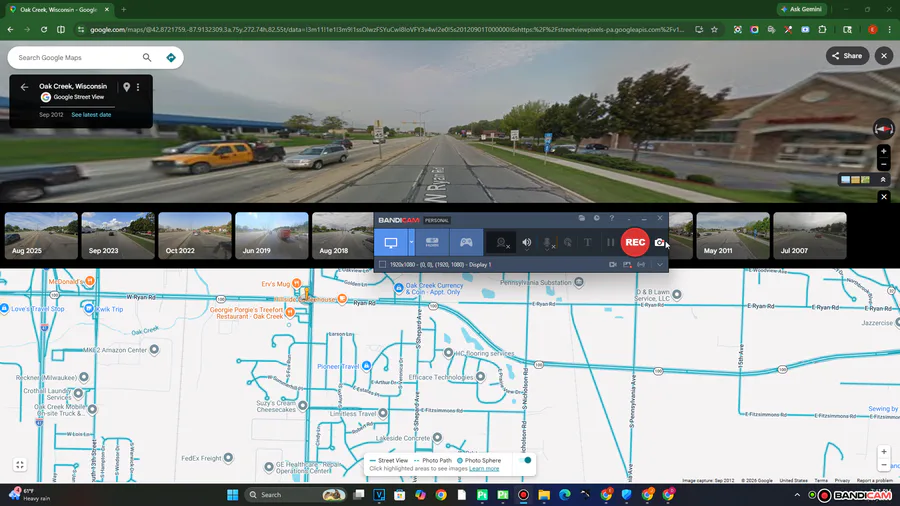Click Street View compass control

[883, 129]
